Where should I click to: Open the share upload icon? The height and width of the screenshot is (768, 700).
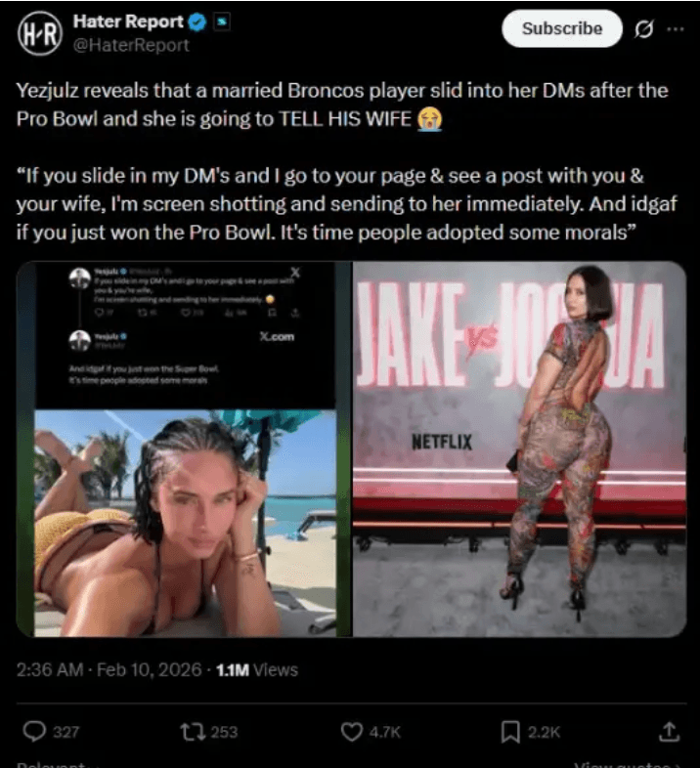[x=669, y=732]
